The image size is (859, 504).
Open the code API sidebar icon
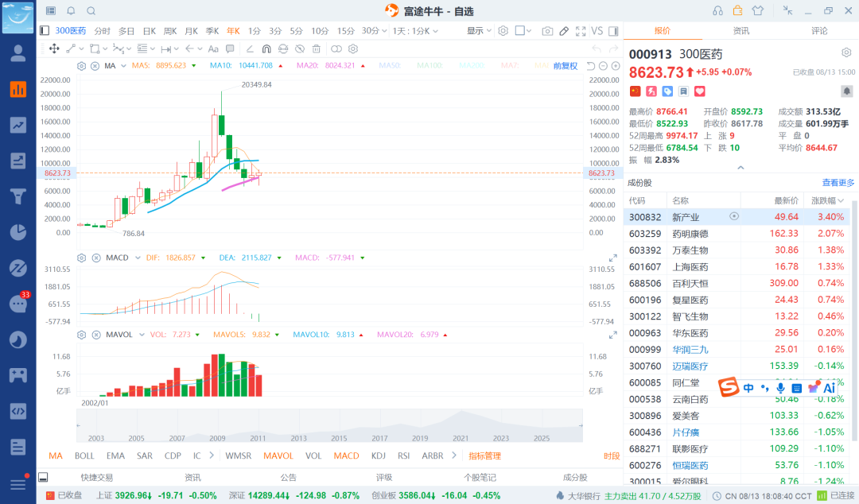(18, 411)
